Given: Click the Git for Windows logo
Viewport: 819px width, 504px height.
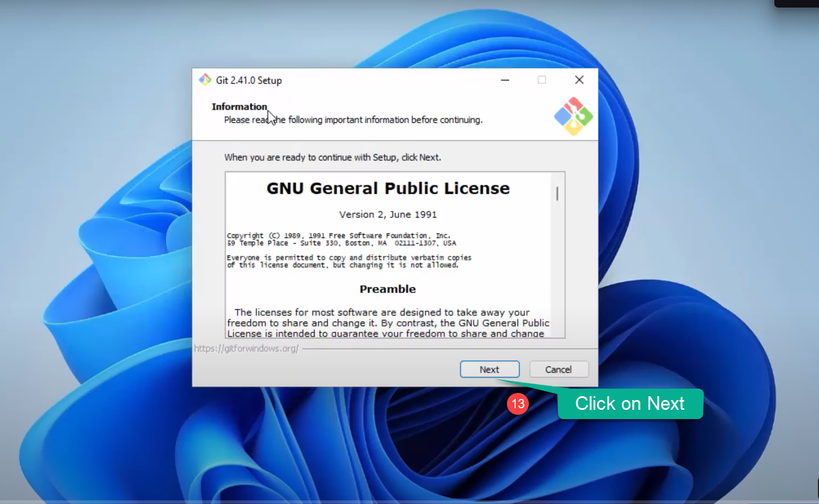Looking at the screenshot, I should (572, 115).
